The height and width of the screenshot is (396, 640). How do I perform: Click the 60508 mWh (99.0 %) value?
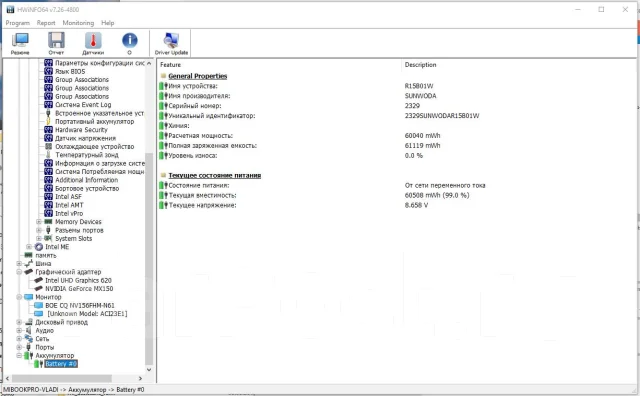pyautogui.click(x=437, y=195)
